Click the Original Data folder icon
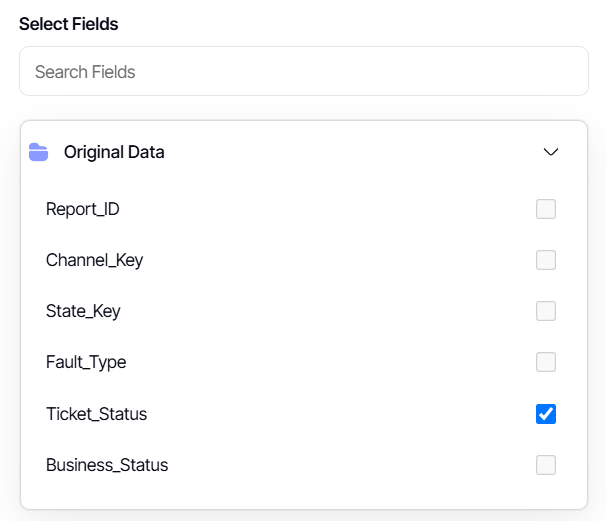606x521 pixels. click(x=39, y=152)
